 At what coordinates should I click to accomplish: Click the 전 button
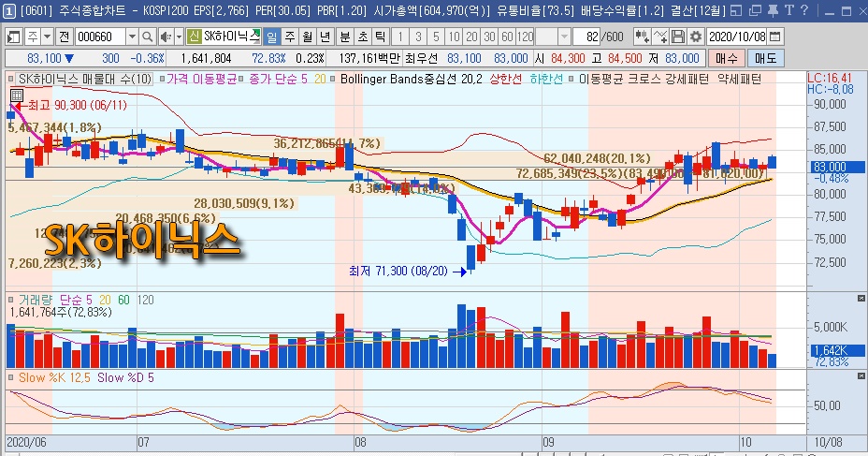click(x=65, y=37)
